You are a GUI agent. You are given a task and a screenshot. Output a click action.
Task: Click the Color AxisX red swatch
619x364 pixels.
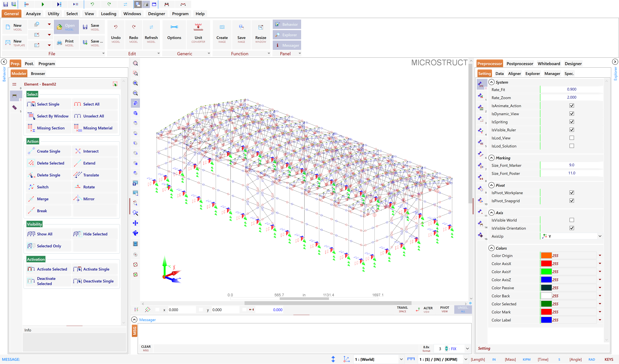[x=546, y=264]
